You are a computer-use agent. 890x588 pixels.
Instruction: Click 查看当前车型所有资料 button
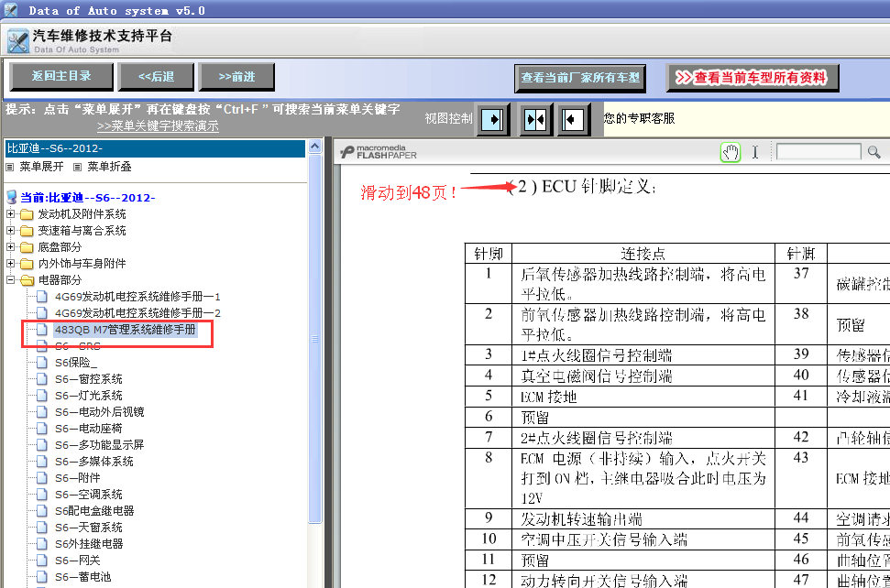tap(753, 78)
